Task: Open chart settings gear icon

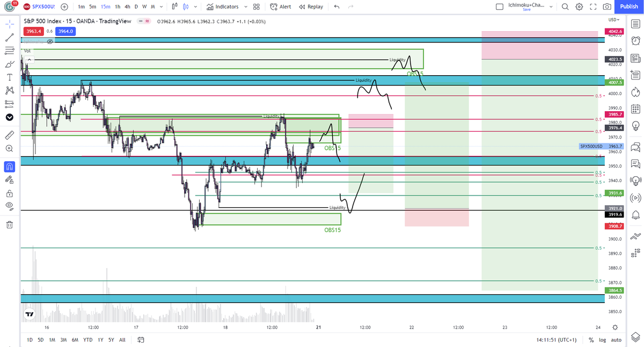Action: coord(579,6)
